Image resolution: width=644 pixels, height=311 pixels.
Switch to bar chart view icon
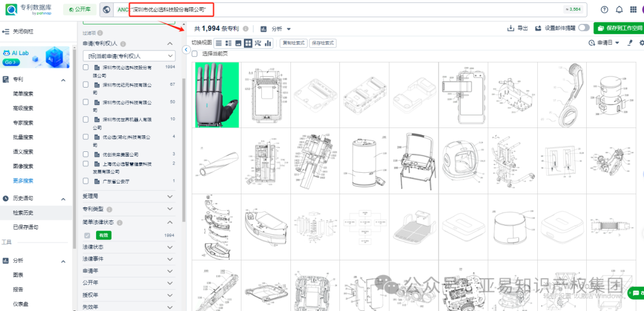(268, 43)
